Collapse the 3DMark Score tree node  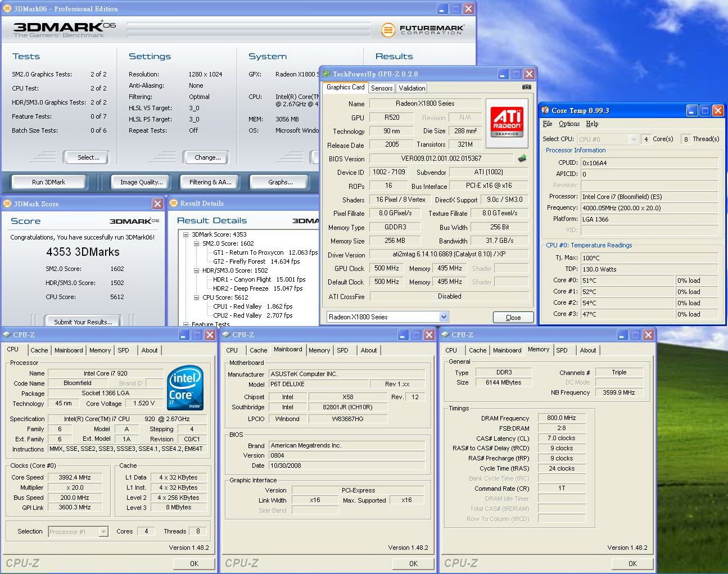coord(186,234)
